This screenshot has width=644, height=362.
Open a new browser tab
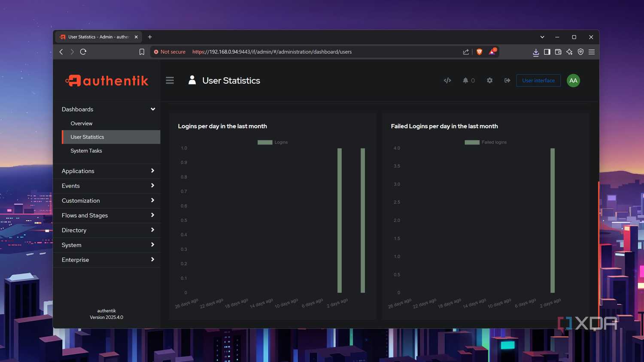150,37
